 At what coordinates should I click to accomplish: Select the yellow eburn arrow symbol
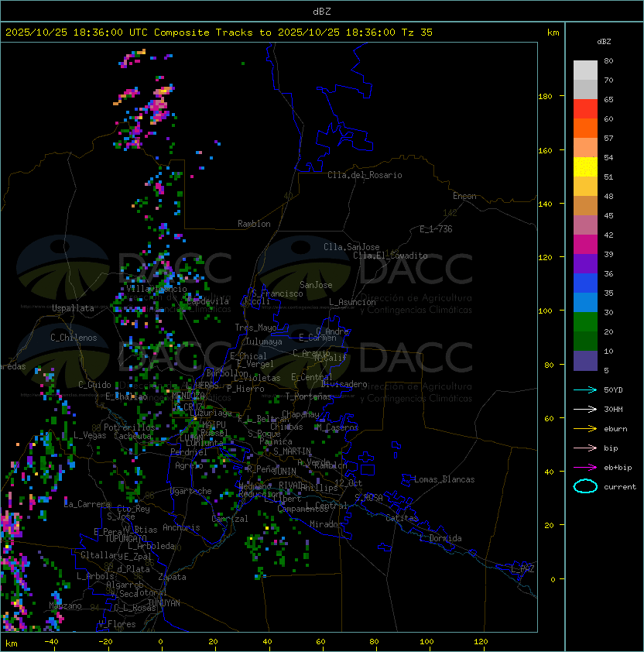(x=585, y=429)
